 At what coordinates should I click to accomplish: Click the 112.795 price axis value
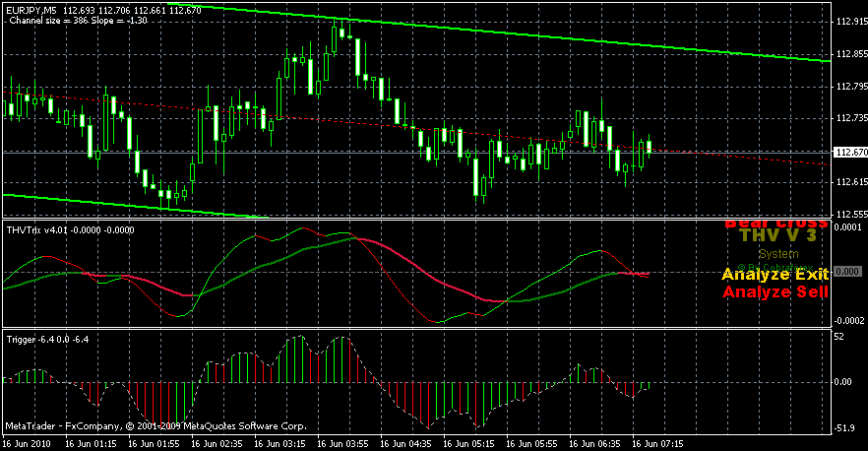tap(851, 86)
